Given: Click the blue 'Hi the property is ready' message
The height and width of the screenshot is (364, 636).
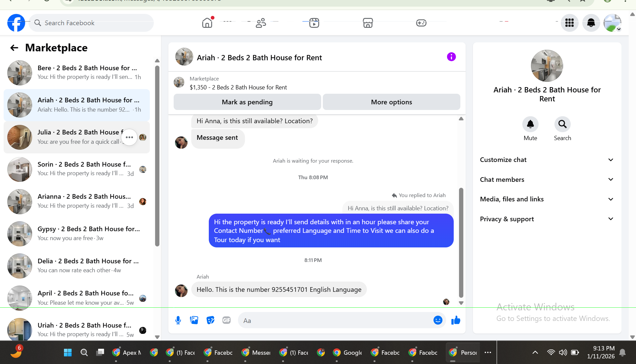Looking at the screenshot, I should coord(331,231).
